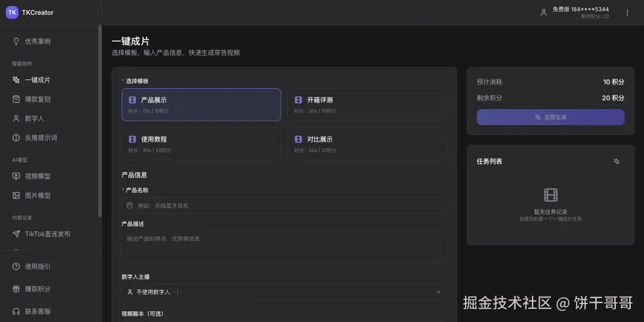The image size is (644, 322).
Task: Click the film icon on 使用教程 card
Action: click(132, 139)
